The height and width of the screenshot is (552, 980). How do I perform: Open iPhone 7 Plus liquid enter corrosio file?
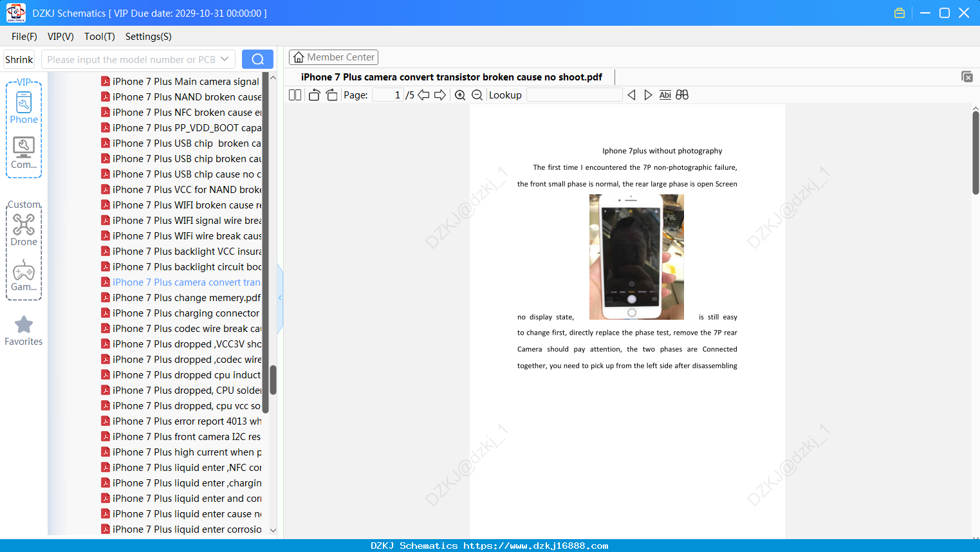tap(181, 529)
